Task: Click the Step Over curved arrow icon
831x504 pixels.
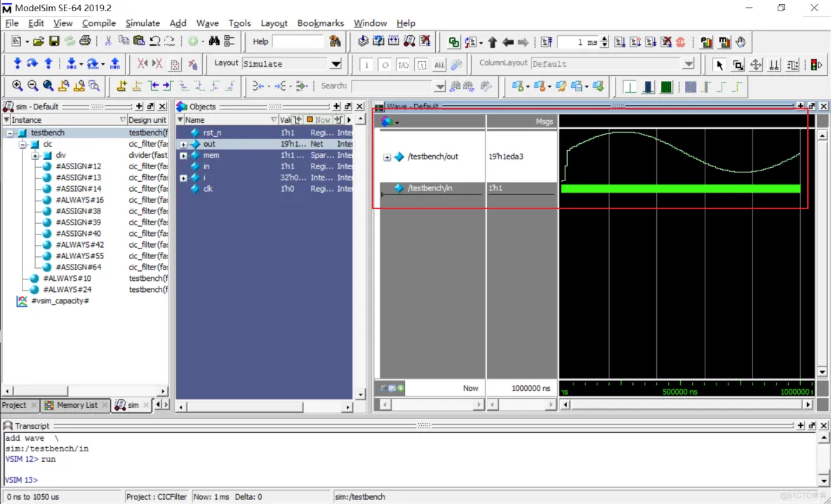Action: (x=32, y=64)
